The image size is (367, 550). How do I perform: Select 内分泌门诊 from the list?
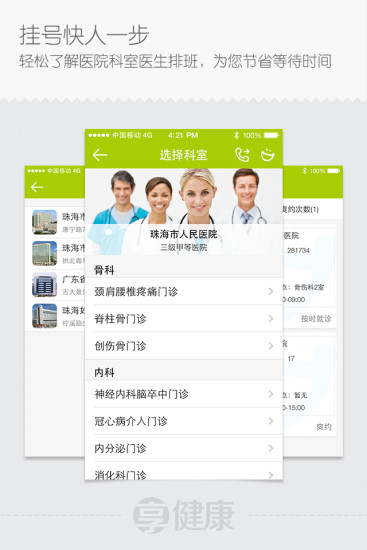pos(184,448)
